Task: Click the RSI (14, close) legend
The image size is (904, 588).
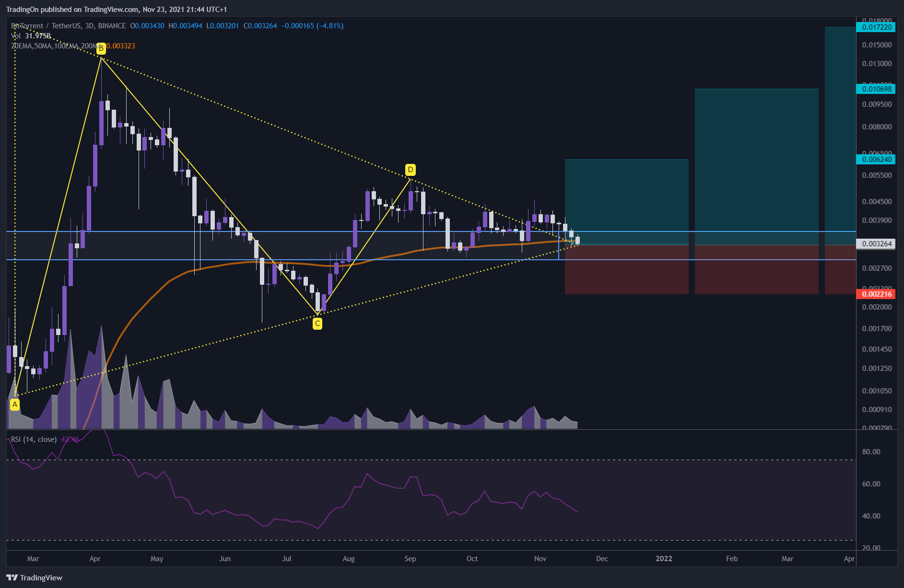Action: 34,439
